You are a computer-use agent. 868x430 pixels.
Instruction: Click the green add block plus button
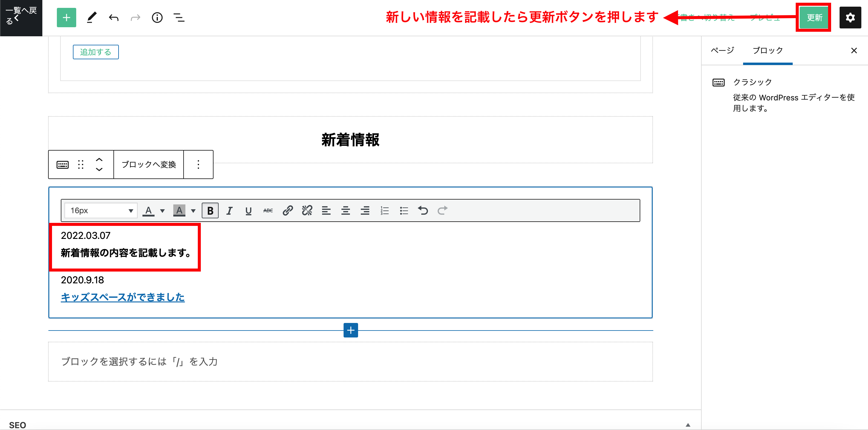coord(66,18)
